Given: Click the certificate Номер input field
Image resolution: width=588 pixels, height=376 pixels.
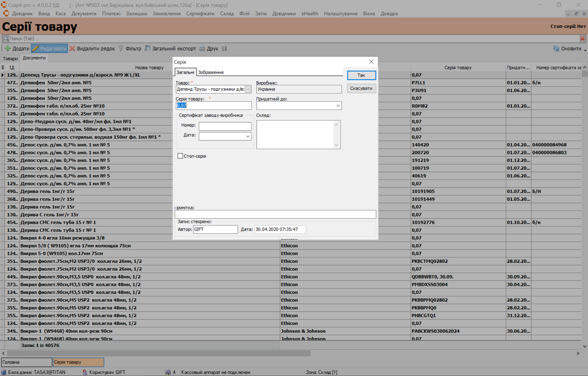Looking at the screenshot, I should point(225,126).
